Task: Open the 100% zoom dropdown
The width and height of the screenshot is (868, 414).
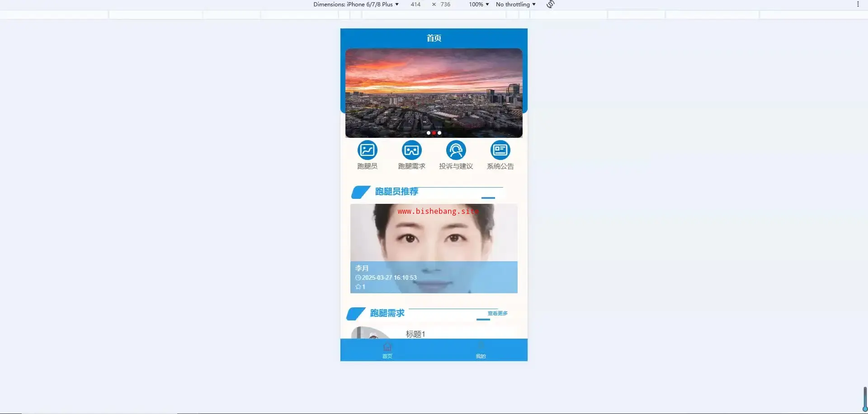Action: 479,5
